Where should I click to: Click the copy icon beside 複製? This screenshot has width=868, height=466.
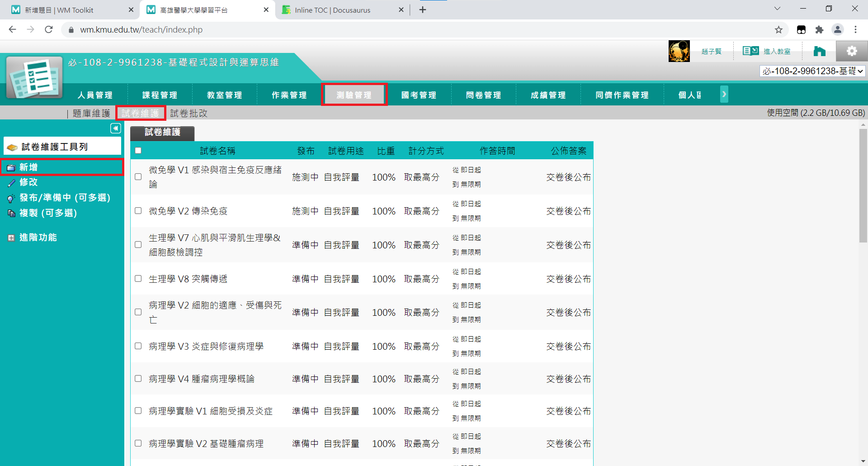coord(11,213)
